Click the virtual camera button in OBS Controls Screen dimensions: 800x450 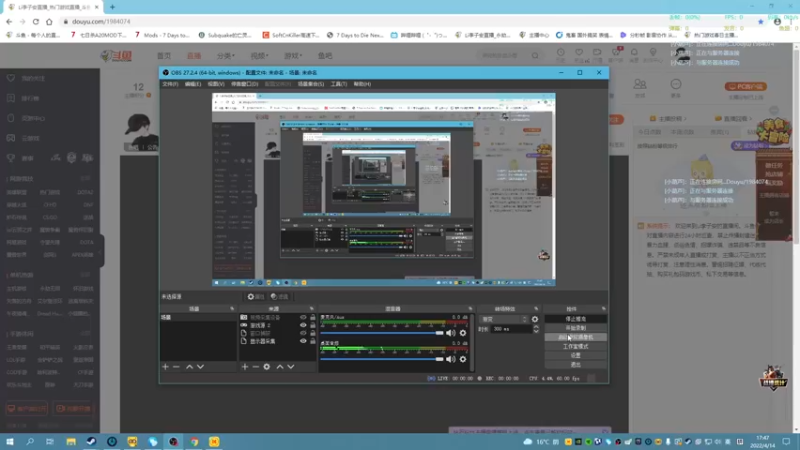(576, 337)
